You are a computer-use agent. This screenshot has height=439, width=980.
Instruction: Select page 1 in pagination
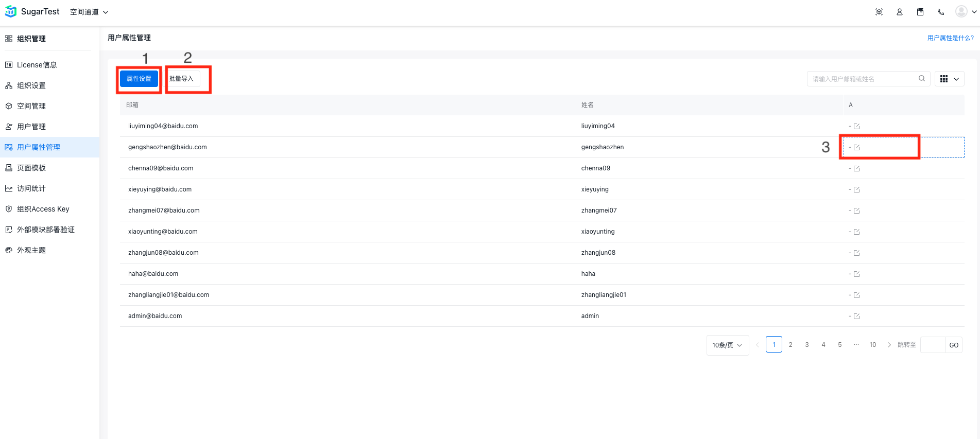[x=774, y=345]
